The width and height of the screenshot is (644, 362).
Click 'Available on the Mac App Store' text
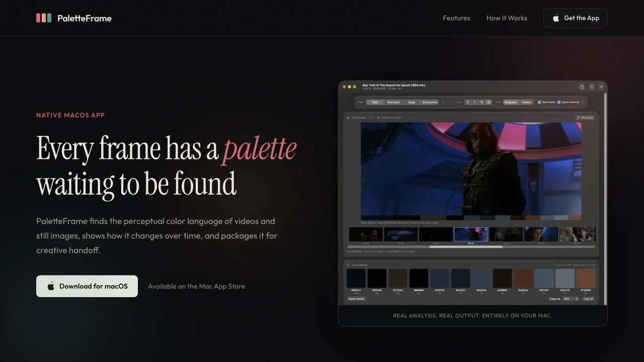pos(196,286)
